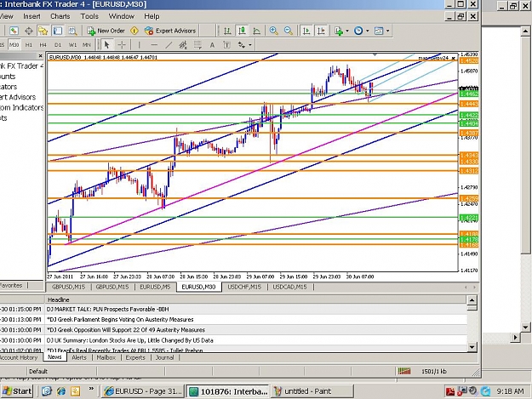Open the Data Window crosshair icon
The height and width of the screenshot is (399, 532).
[x=28, y=31]
